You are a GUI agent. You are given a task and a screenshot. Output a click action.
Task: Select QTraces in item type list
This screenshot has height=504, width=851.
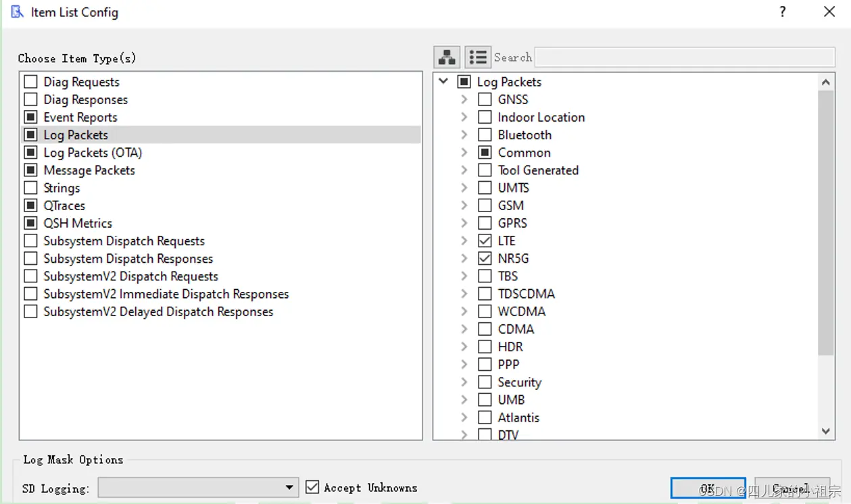[x=64, y=205]
